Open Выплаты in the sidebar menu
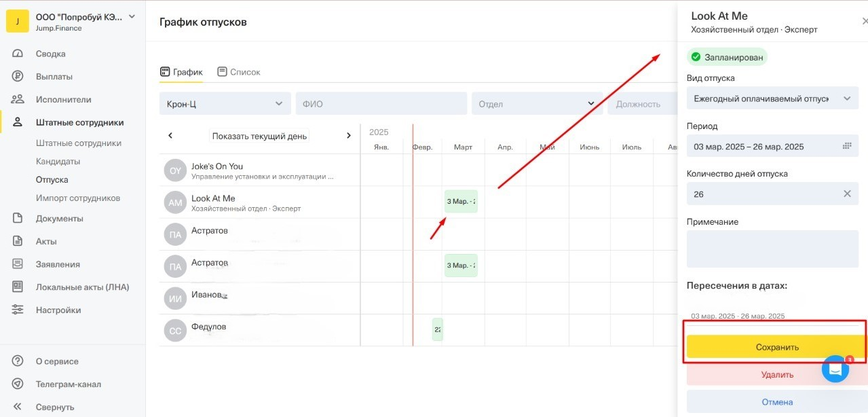 click(x=54, y=77)
